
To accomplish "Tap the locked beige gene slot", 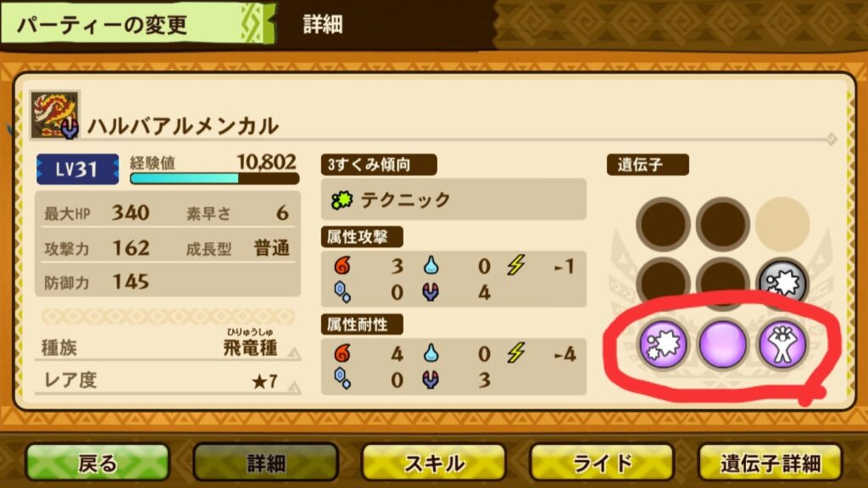I will tap(782, 224).
